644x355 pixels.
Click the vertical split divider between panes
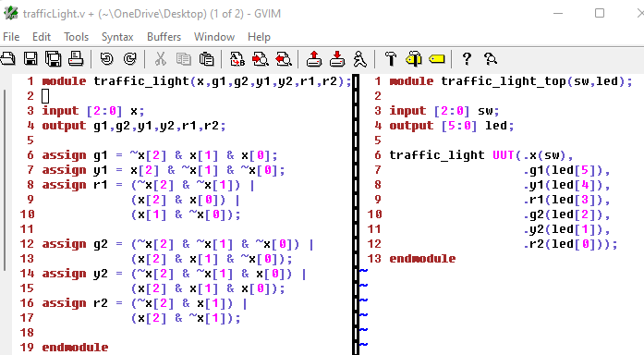click(x=356, y=214)
